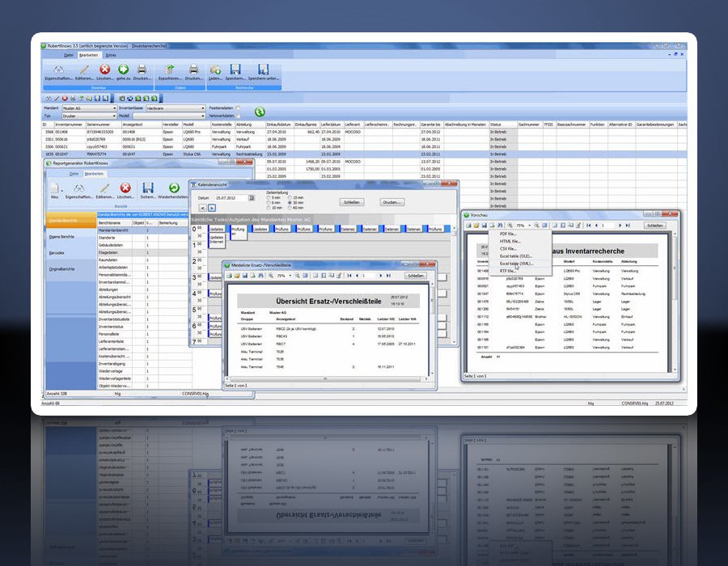This screenshot has height=566, width=728.
Task: Click Neu document icon in Reportgenerator
Action: tap(54, 188)
